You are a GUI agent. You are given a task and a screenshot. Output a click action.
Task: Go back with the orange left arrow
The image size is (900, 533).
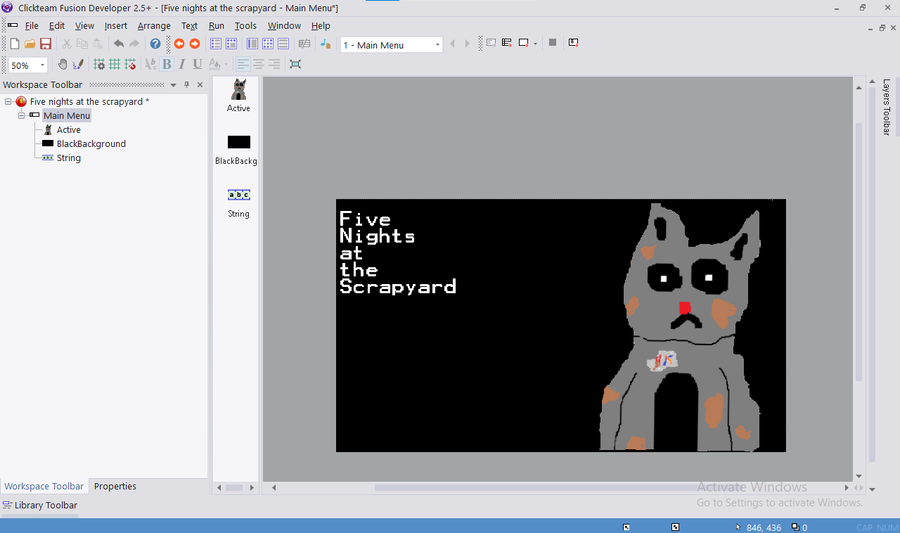pos(179,44)
